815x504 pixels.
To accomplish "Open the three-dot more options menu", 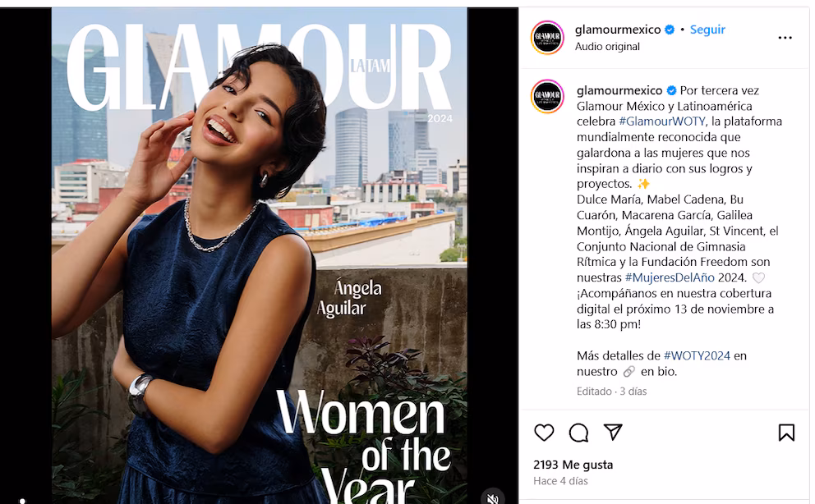I will (785, 38).
